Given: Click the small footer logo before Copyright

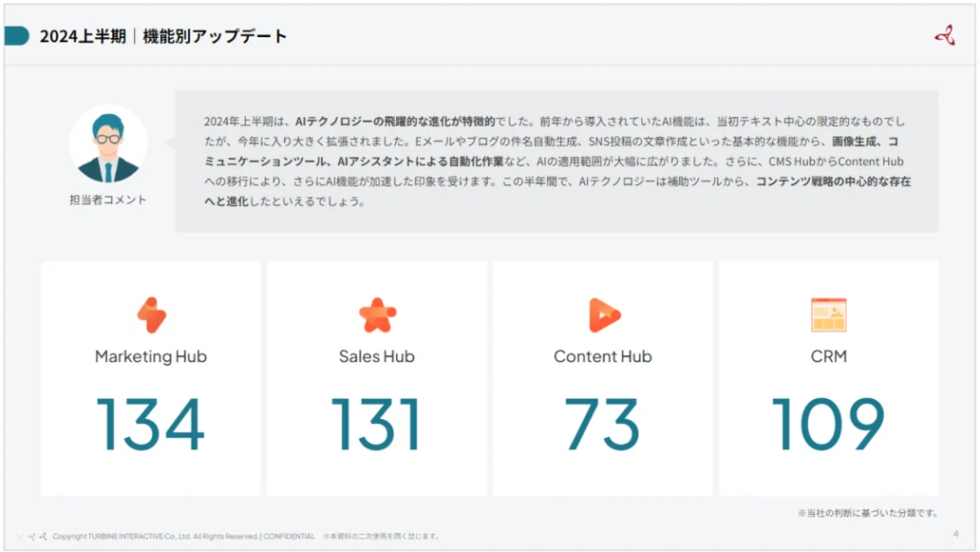Looking at the screenshot, I should [x=32, y=537].
